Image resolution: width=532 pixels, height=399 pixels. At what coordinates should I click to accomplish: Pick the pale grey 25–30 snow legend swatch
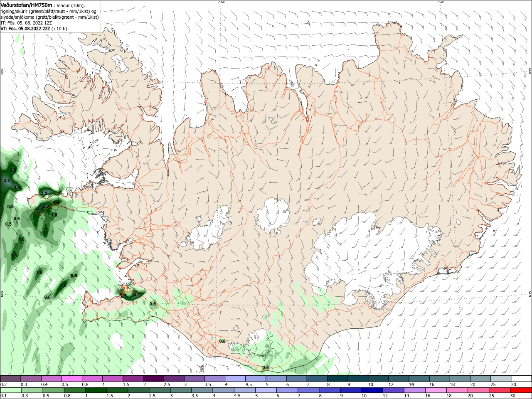tap(501, 379)
